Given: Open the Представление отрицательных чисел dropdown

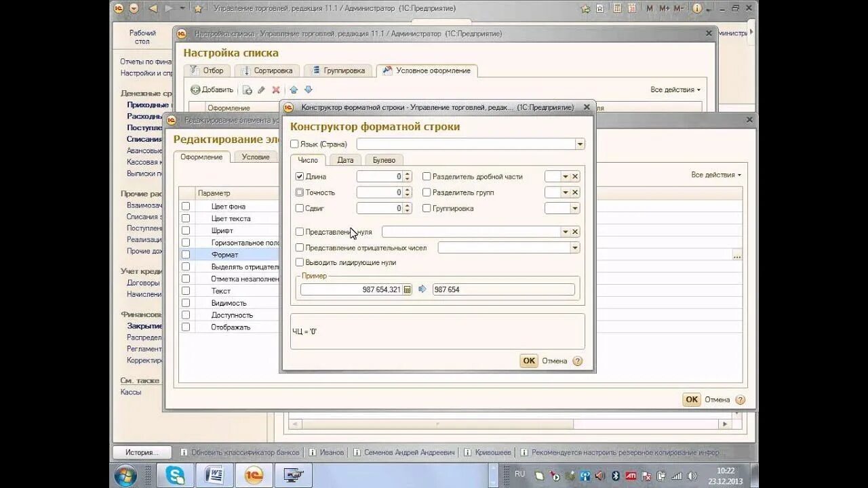Looking at the screenshot, I should pyautogui.click(x=575, y=247).
